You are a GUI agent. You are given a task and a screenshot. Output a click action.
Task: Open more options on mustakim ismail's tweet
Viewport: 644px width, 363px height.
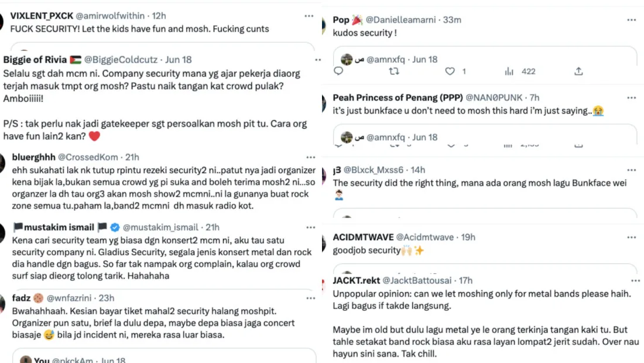pyautogui.click(x=310, y=227)
